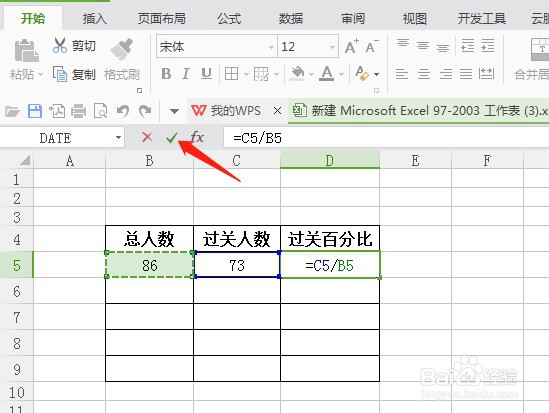Open the 公式 ribbon tab
Screen dimensions: 549x413
(229, 18)
